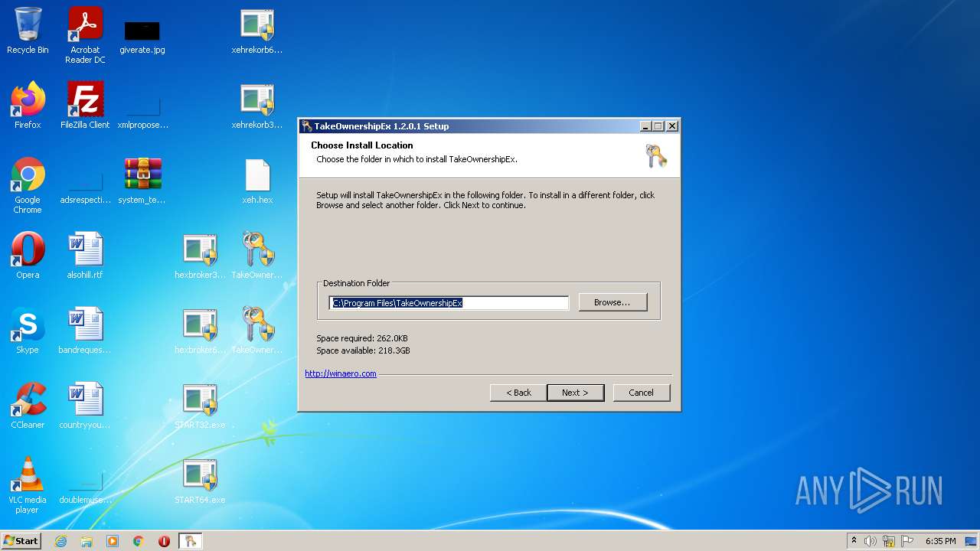Open the 6:35 PM clock
Viewport: 980px width, 551px height.
941,541
